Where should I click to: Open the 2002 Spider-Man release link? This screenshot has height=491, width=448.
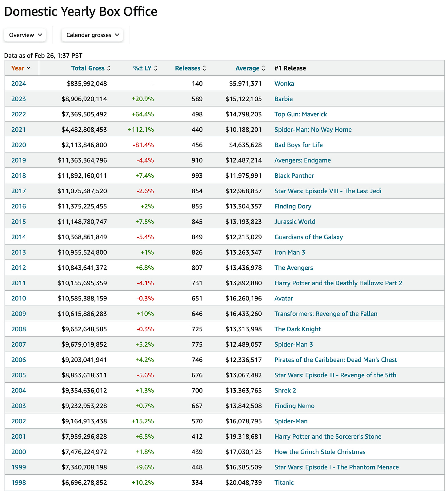[291, 421]
